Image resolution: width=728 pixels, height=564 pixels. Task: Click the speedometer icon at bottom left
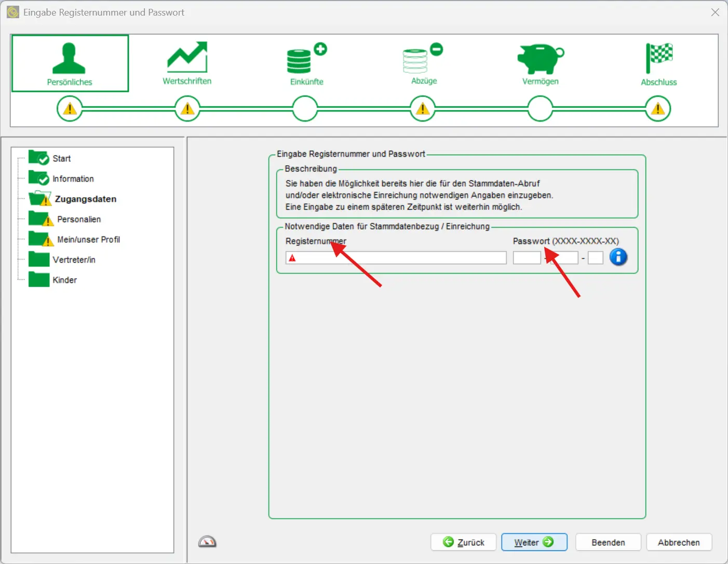(x=207, y=542)
